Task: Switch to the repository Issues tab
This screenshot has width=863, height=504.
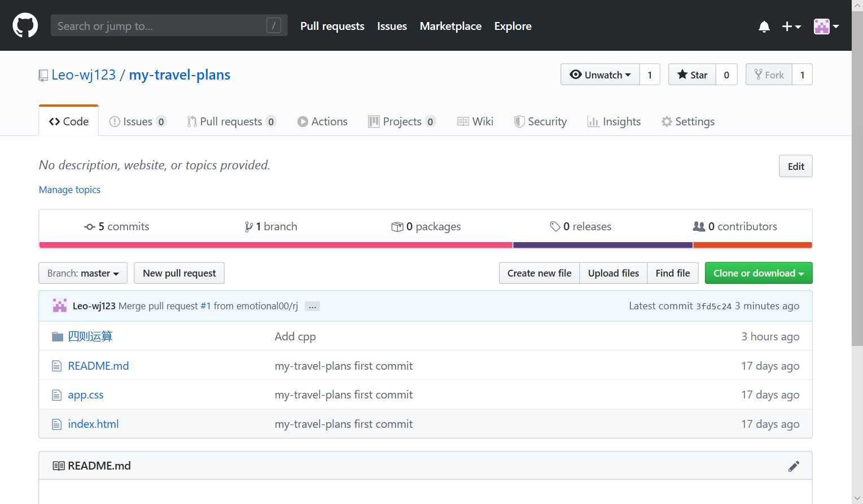Action: pyautogui.click(x=138, y=121)
